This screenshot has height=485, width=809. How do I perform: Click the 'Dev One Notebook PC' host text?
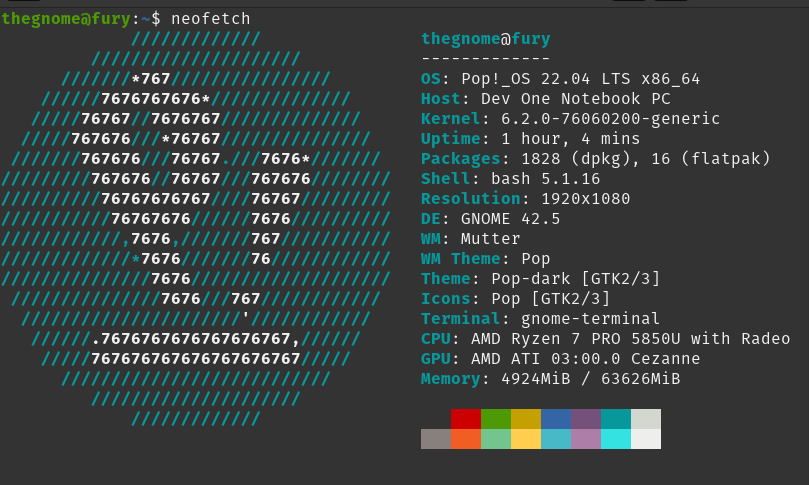click(576, 99)
